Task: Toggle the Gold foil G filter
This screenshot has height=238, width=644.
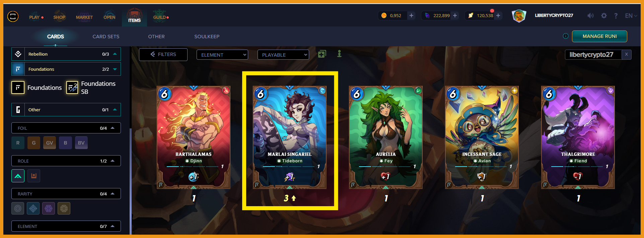Action: pos(34,143)
